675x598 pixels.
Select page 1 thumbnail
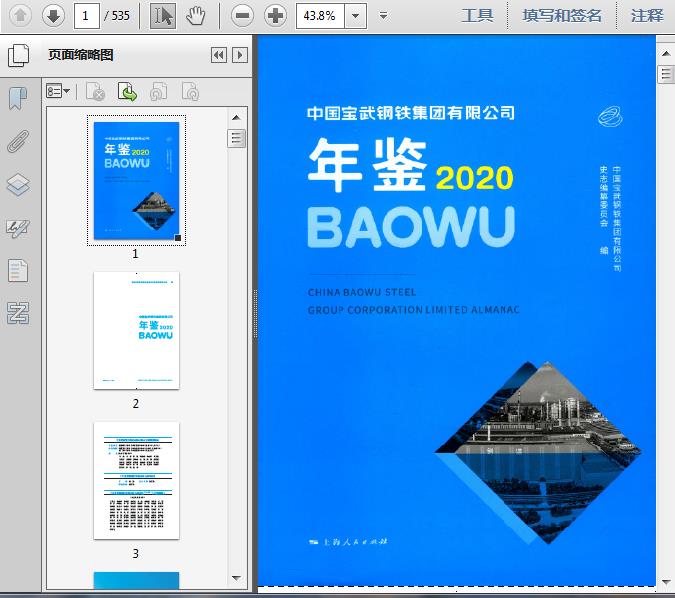click(136, 180)
